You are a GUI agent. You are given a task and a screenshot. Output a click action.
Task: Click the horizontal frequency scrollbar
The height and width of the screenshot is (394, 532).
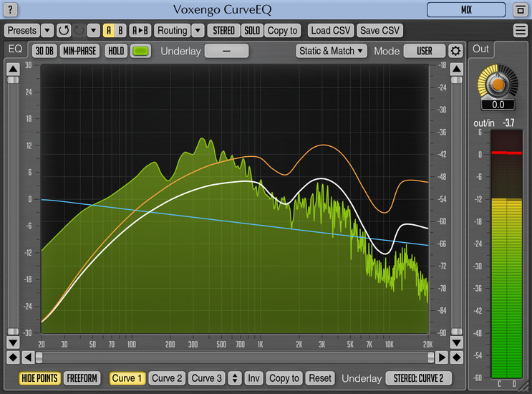[235, 357]
